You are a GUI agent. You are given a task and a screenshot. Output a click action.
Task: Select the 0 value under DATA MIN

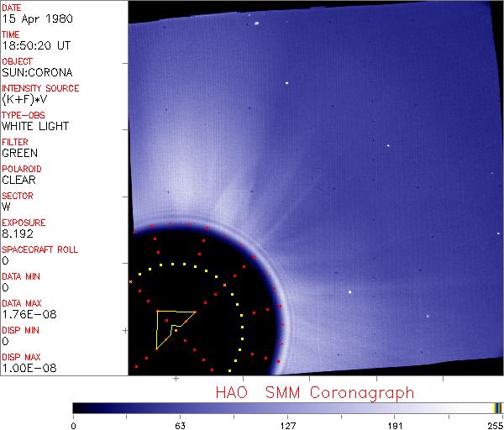click(6, 287)
